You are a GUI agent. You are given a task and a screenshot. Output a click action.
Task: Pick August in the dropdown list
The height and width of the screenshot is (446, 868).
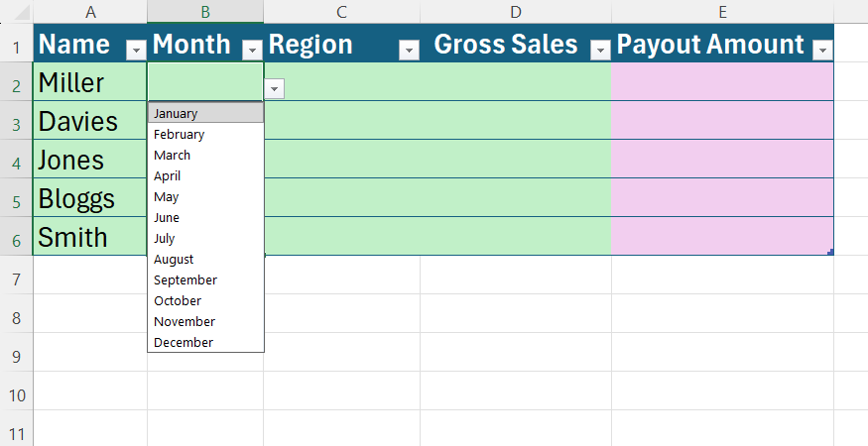click(x=205, y=259)
